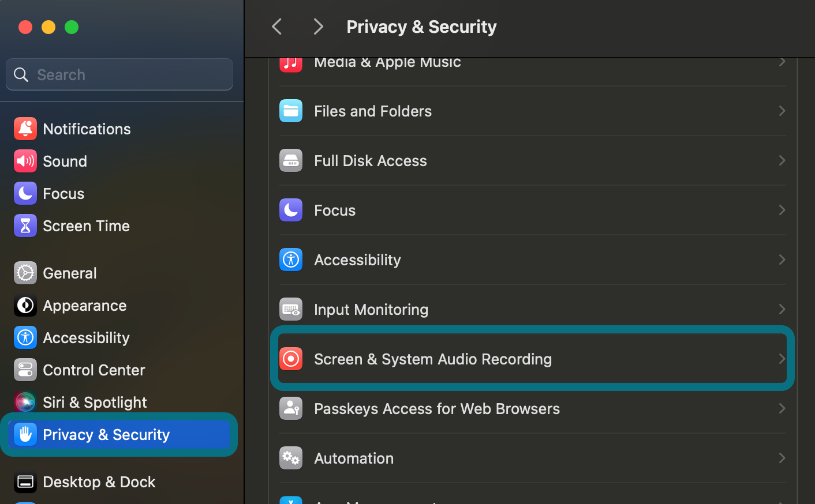The height and width of the screenshot is (504, 815).
Task: Expand Input Monitoring chevron
Action: (782, 309)
